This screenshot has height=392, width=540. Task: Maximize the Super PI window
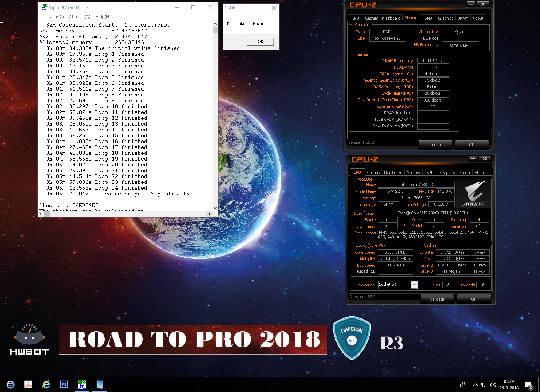193,7
